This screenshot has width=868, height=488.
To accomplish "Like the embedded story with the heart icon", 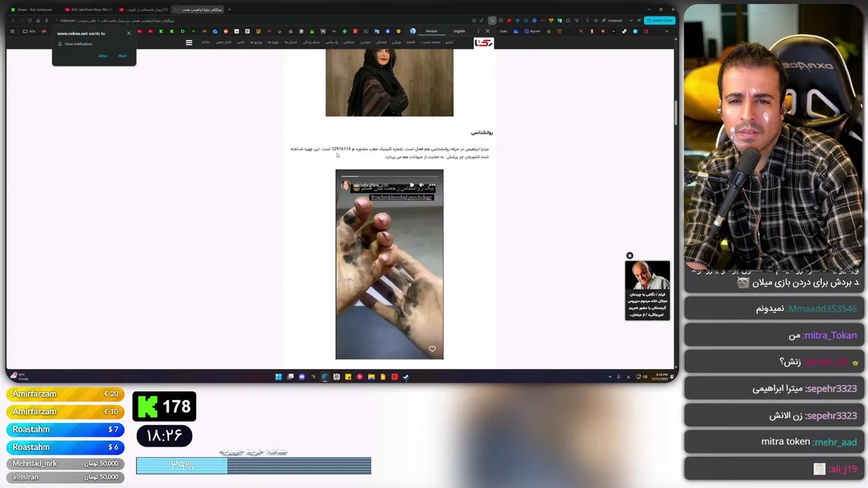I will tap(432, 349).
